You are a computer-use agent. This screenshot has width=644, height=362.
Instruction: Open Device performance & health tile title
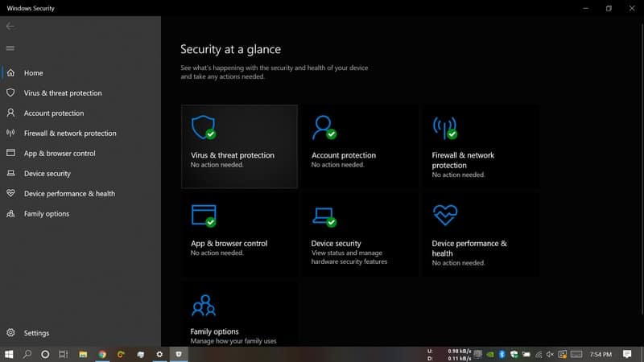click(469, 249)
